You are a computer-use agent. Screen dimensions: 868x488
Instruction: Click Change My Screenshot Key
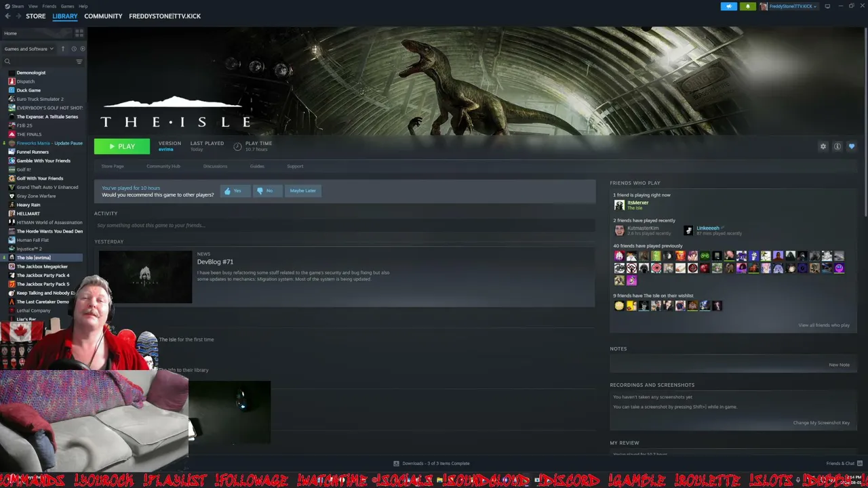(x=821, y=423)
